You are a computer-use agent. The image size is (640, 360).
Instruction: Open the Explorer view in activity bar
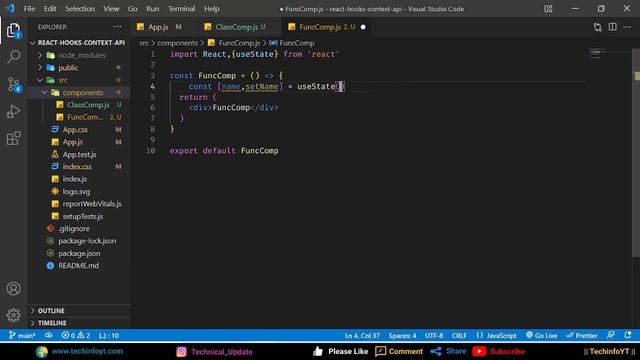point(13,30)
